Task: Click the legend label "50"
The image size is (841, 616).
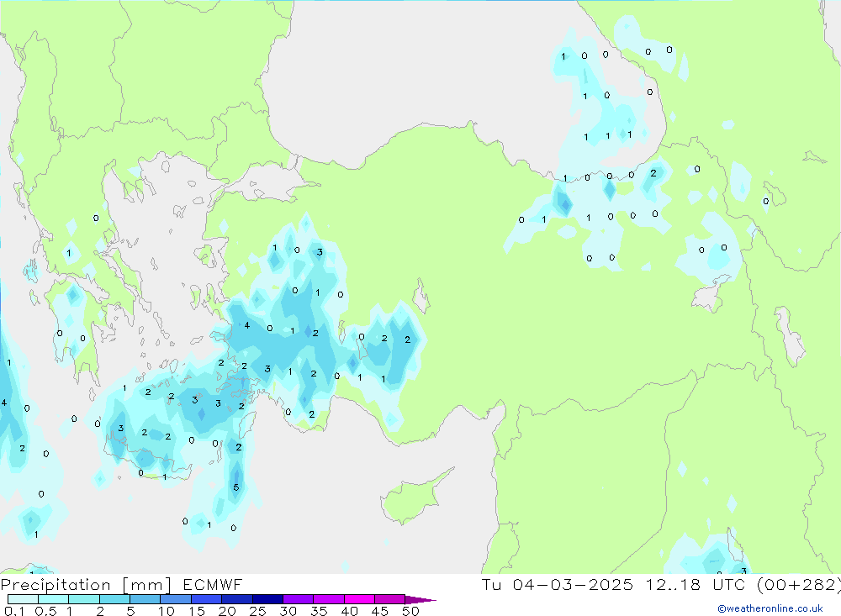Action: (x=410, y=611)
